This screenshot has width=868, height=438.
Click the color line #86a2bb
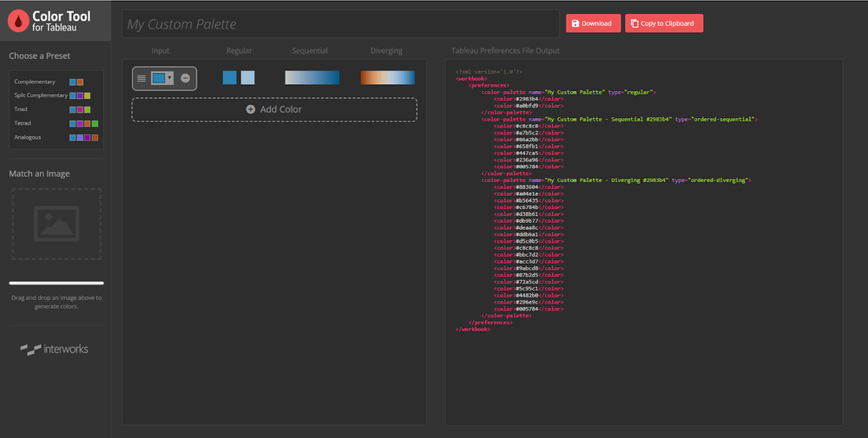[529, 140]
